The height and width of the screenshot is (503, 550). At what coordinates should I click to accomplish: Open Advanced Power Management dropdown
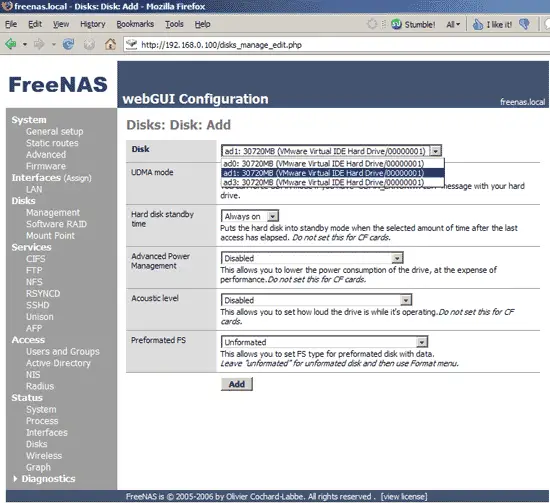(397, 259)
